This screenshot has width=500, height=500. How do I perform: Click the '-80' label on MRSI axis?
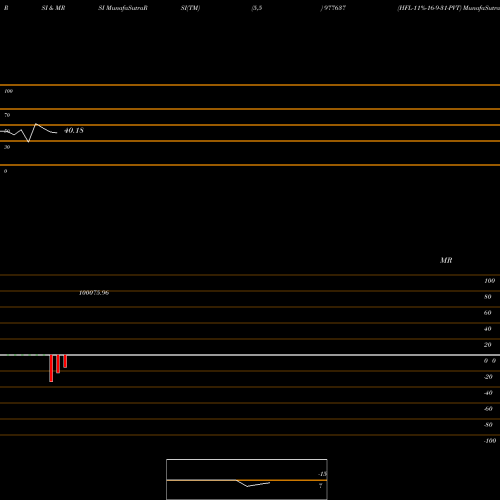click(x=488, y=425)
